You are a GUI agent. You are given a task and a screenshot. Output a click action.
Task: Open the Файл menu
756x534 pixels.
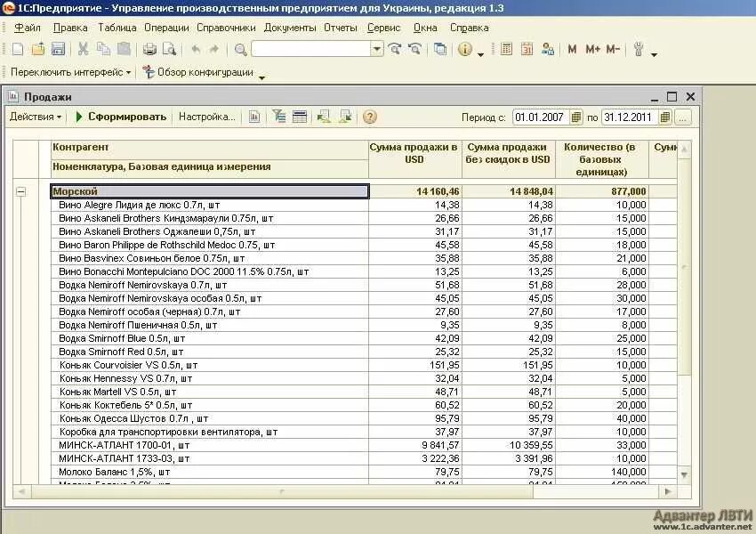(27, 28)
